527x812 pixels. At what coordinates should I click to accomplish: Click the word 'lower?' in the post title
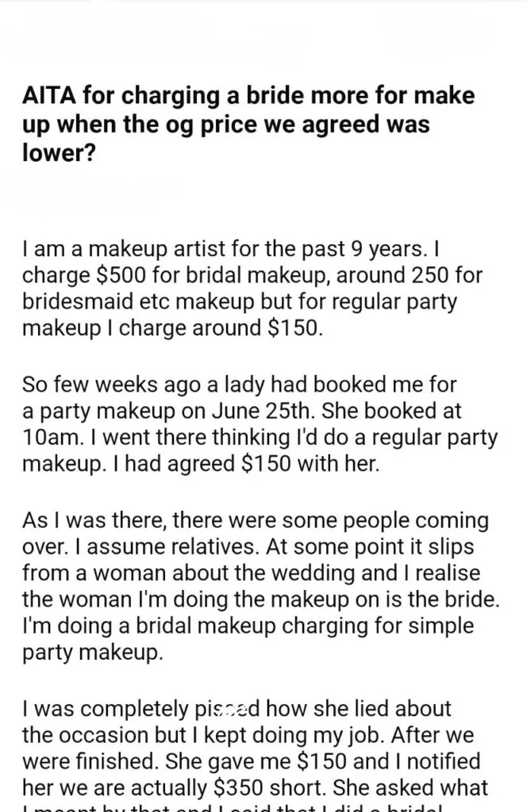coord(59,152)
